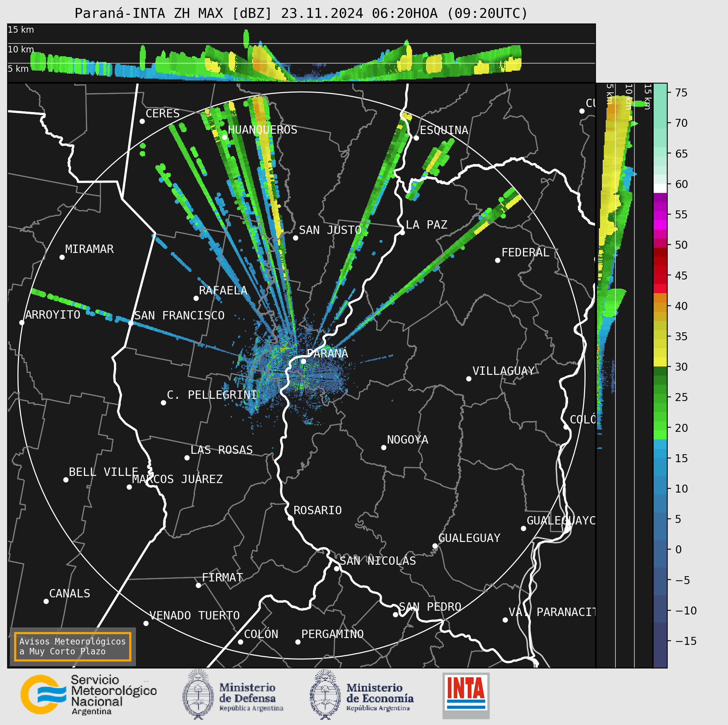Click the 10 km label in top cross-section
Viewport: 728px width, 725px height.
[21, 49]
